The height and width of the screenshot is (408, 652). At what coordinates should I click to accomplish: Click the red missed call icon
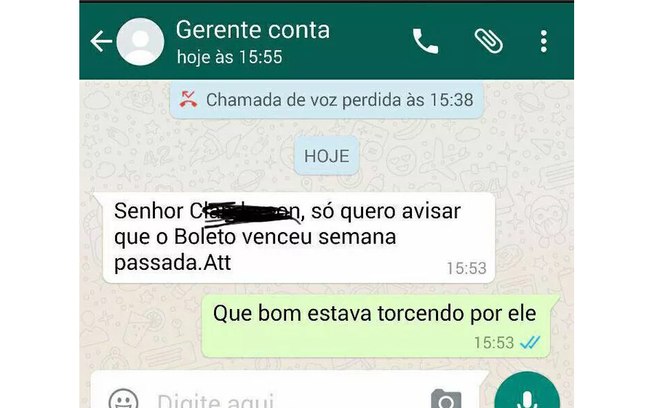(188, 99)
